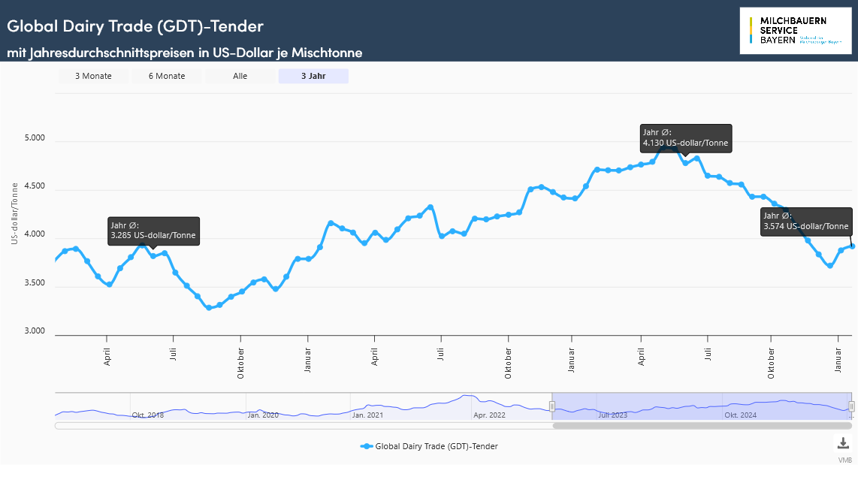Click the right navigator range handle
858x504 pixels.
(x=851, y=406)
